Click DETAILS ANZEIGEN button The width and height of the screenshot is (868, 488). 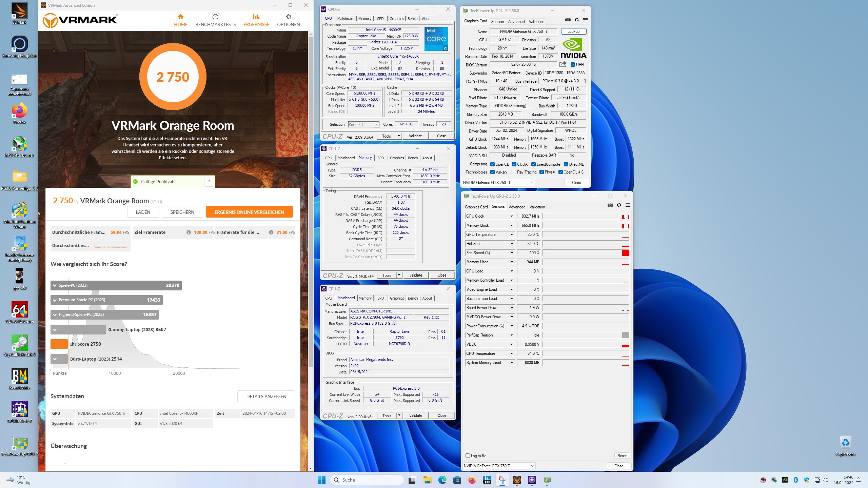[x=266, y=396]
